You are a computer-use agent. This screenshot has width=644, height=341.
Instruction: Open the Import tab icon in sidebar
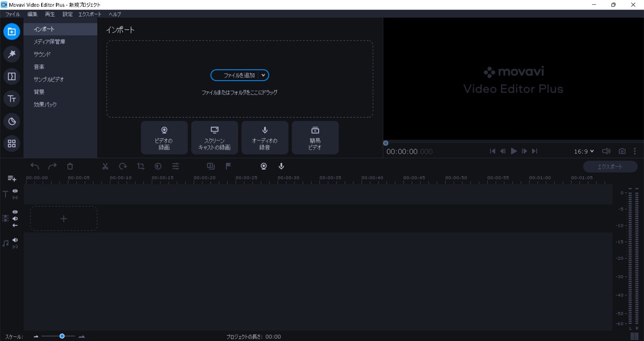(x=12, y=32)
